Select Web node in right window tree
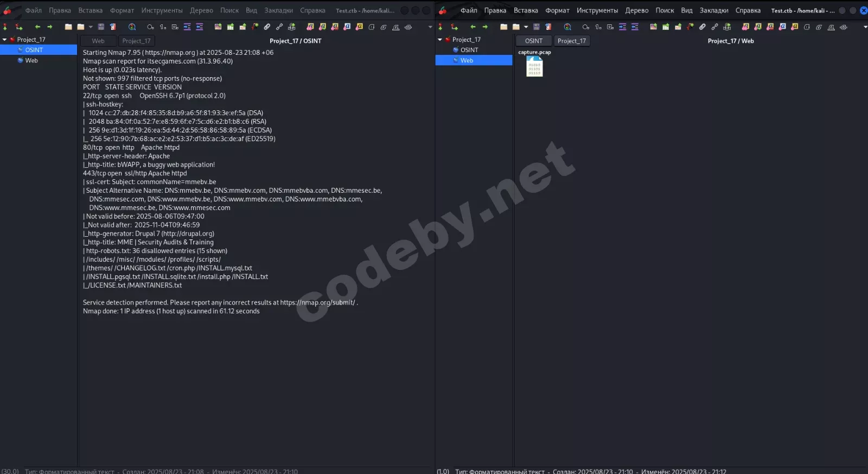This screenshot has width=868, height=474. [x=474, y=60]
